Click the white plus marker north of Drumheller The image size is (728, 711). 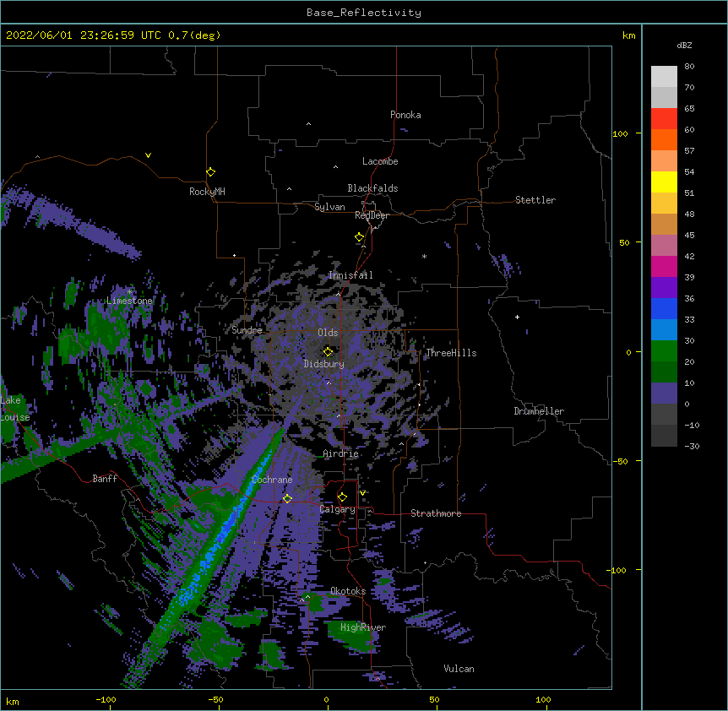(x=517, y=317)
